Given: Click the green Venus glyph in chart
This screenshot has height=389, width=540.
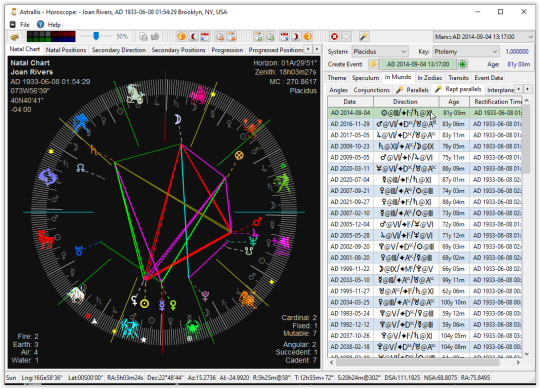Looking at the screenshot, I should tap(173, 305).
